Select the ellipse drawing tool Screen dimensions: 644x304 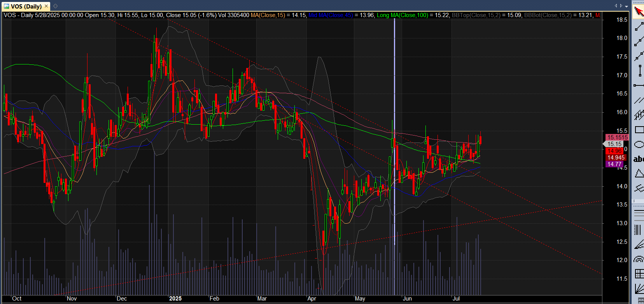click(x=639, y=144)
